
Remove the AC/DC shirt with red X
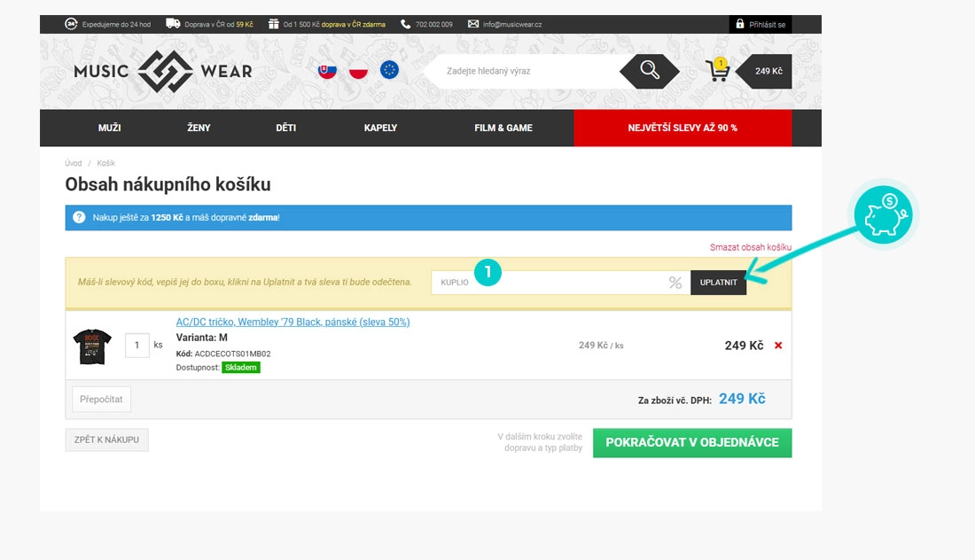pos(778,346)
